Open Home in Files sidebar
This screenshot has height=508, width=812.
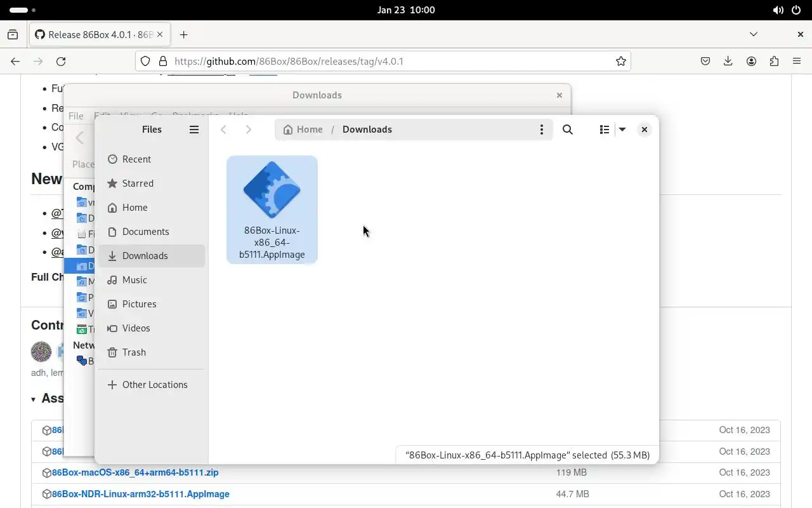coord(152,208)
